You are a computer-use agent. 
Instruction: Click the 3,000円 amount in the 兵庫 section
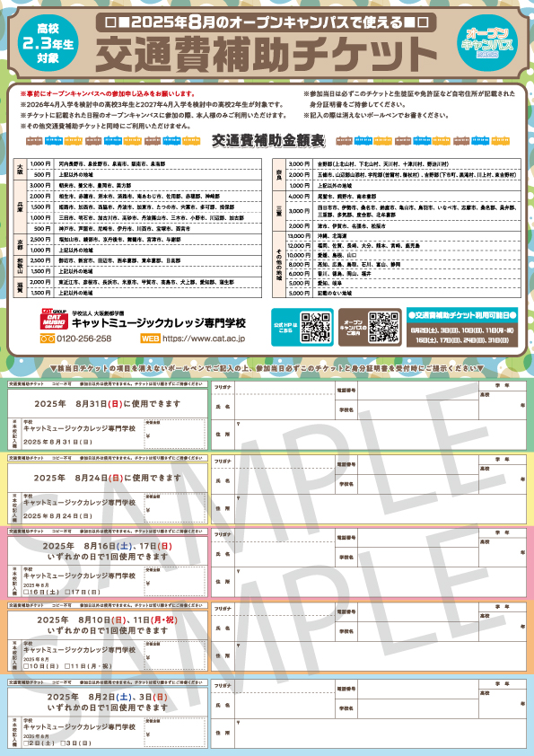(x=40, y=185)
